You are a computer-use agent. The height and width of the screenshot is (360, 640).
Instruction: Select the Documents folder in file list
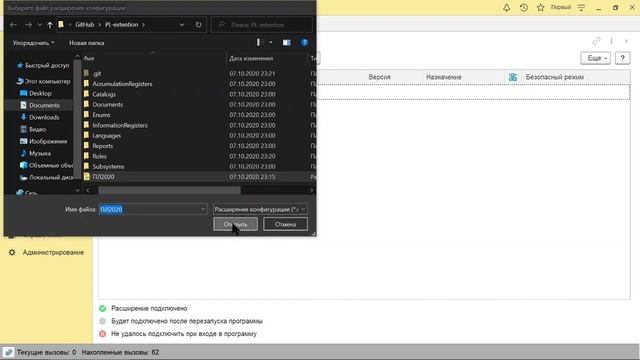(x=107, y=104)
